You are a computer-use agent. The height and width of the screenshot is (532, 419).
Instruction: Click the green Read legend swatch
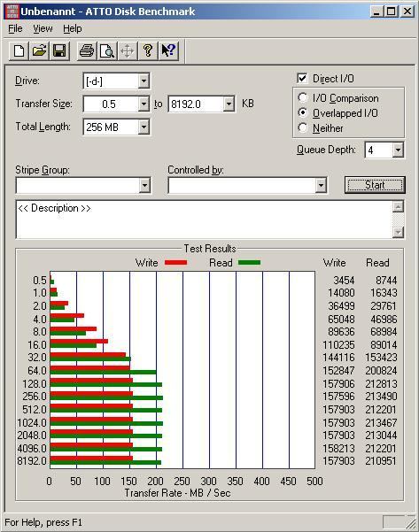point(249,263)
